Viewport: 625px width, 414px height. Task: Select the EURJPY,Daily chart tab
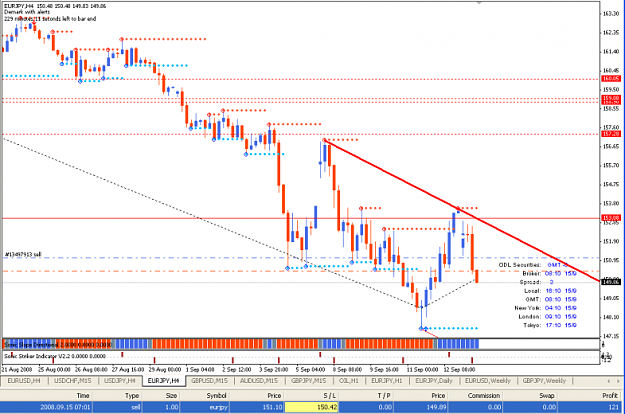click(434, 381)
